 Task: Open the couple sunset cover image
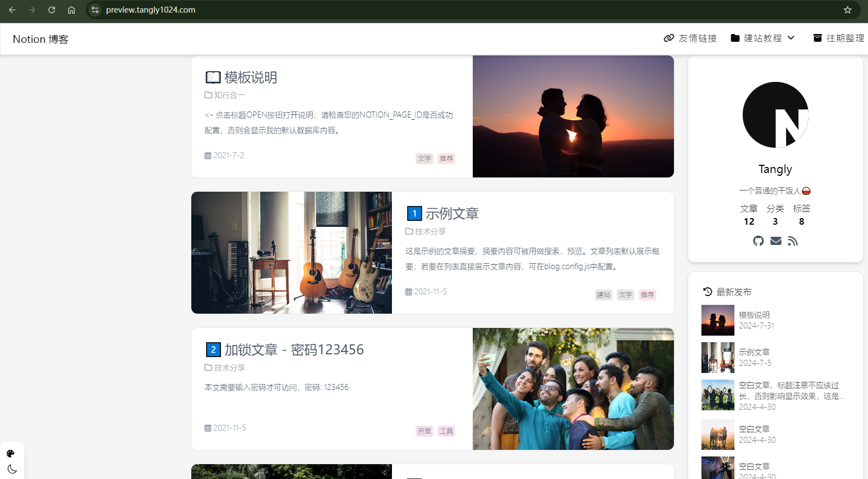click(x=573, y=116)
